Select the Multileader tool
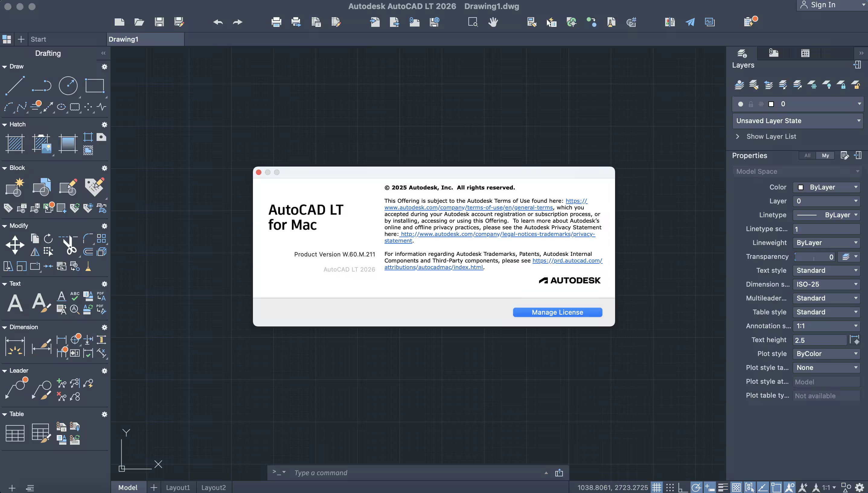 (16, 389)
